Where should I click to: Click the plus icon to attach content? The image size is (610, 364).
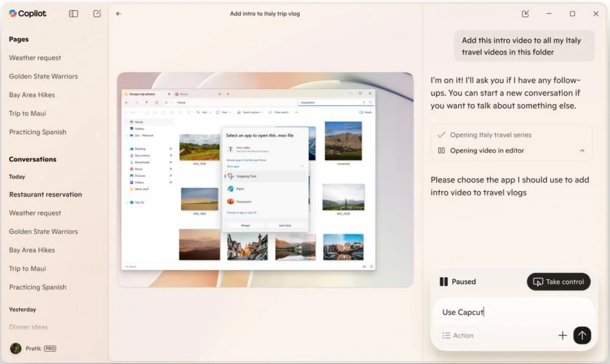563,335
